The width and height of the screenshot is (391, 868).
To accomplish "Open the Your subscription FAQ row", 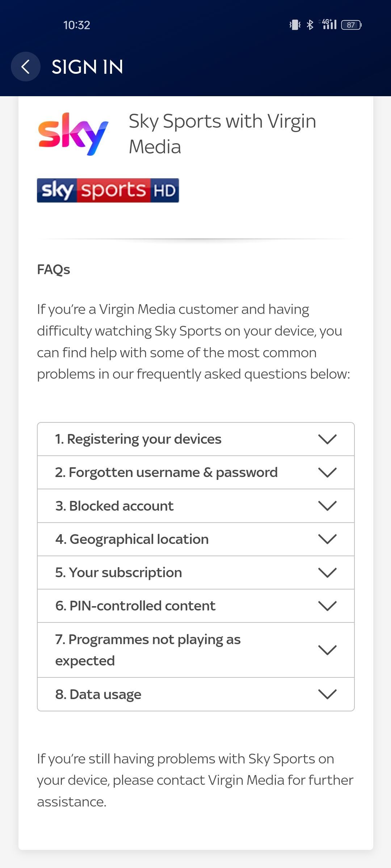I will [196, 573].
